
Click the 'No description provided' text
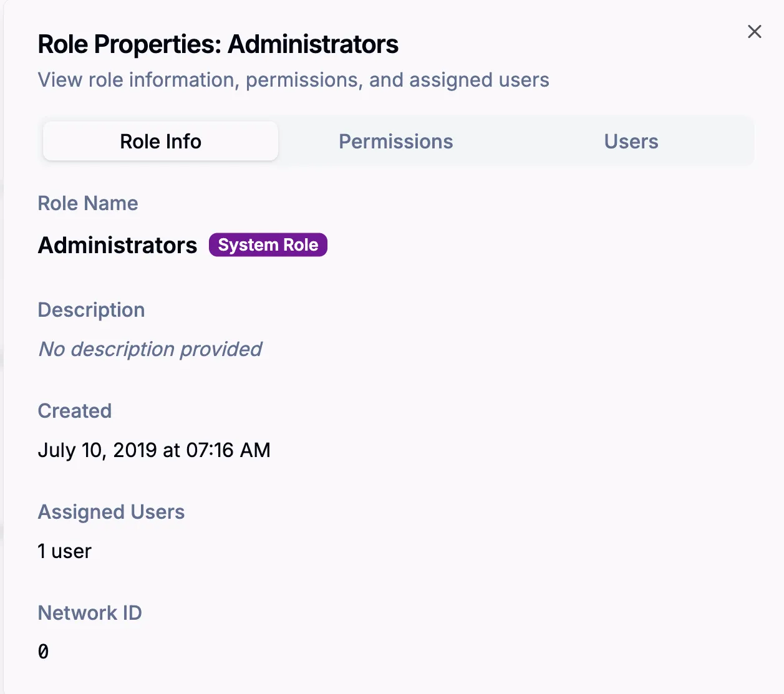click(x=150, y=349)
